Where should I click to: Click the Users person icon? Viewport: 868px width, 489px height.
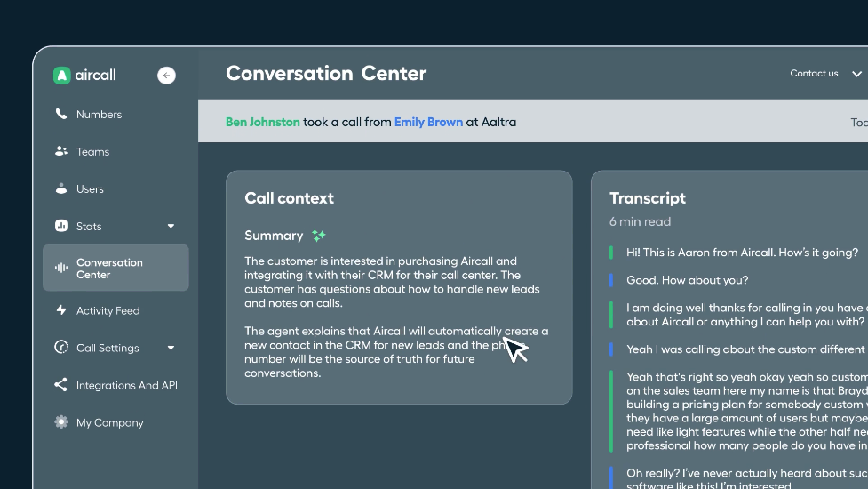coord(61,188)
